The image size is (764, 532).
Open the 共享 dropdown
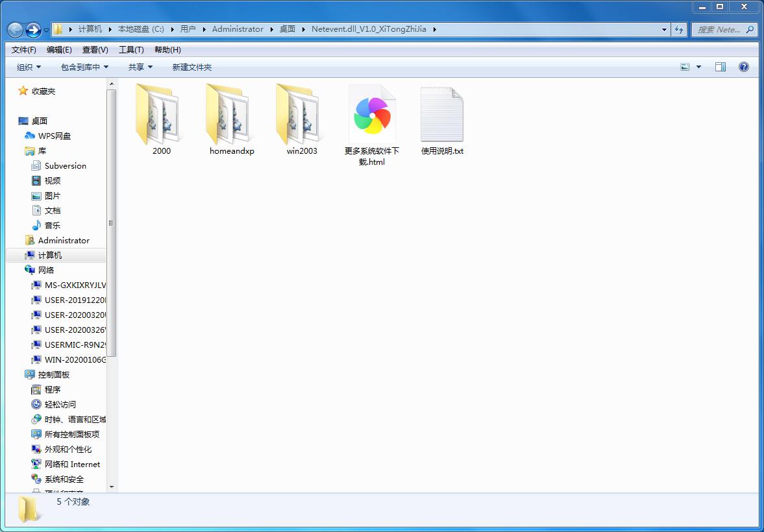coord(140,67)
